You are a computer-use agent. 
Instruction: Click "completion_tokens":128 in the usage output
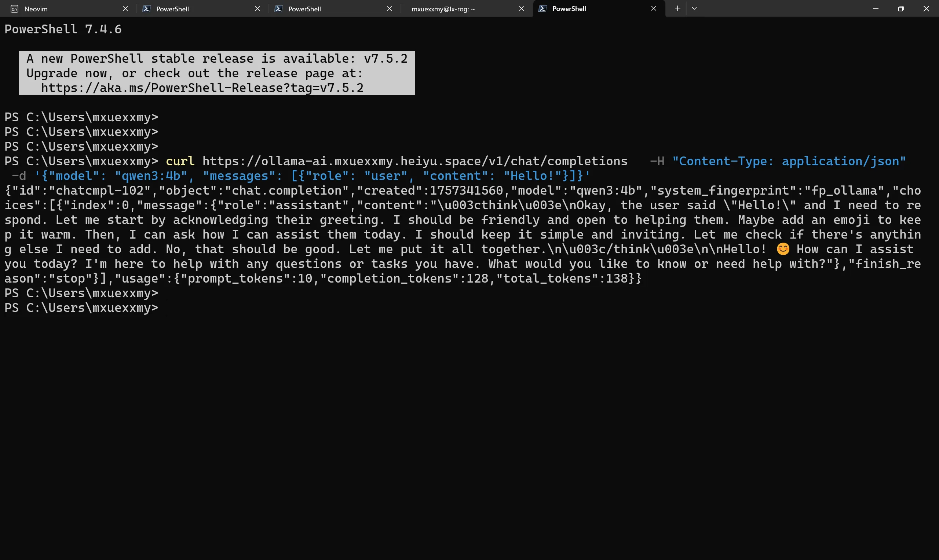404,279
